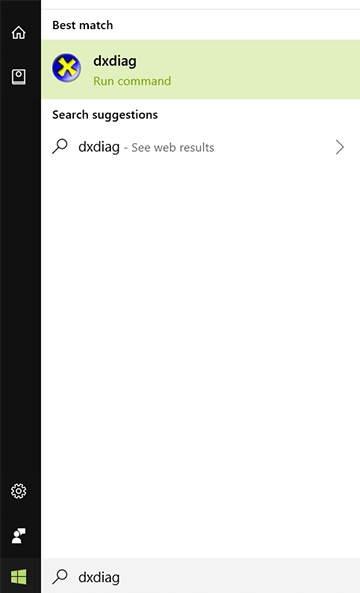The height and width of the screenshot is (593, 360).
Task: Expand the web results chevron arrow
Action: tap(340, 147)
